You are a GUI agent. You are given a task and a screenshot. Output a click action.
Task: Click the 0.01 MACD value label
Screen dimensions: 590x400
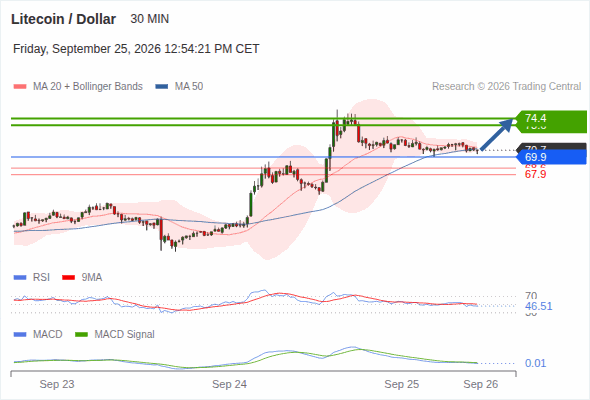click(x=535, y=363)
